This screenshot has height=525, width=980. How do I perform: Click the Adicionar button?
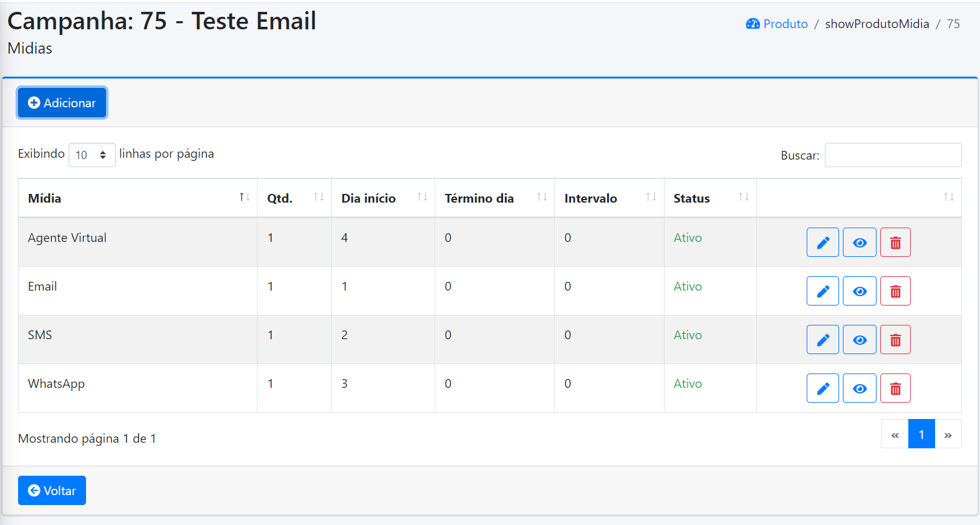coord(62,103)
